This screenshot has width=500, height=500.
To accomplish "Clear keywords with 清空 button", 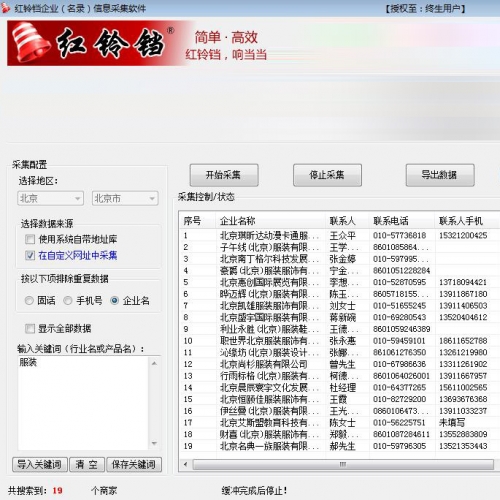I will click(87, 464).
